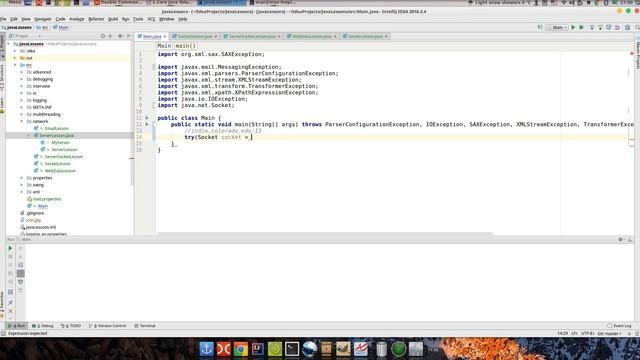The height and width of the screenshot is (360, 640).
Task: Expand the advanced folder
Action: click(22, 72)
